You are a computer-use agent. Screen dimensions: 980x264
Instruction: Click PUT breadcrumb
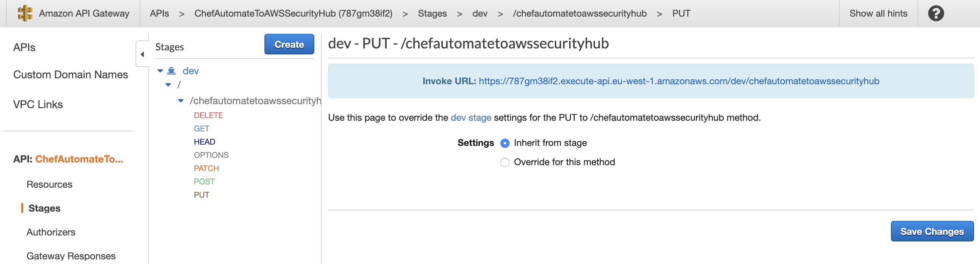click(x=681, y=13)
